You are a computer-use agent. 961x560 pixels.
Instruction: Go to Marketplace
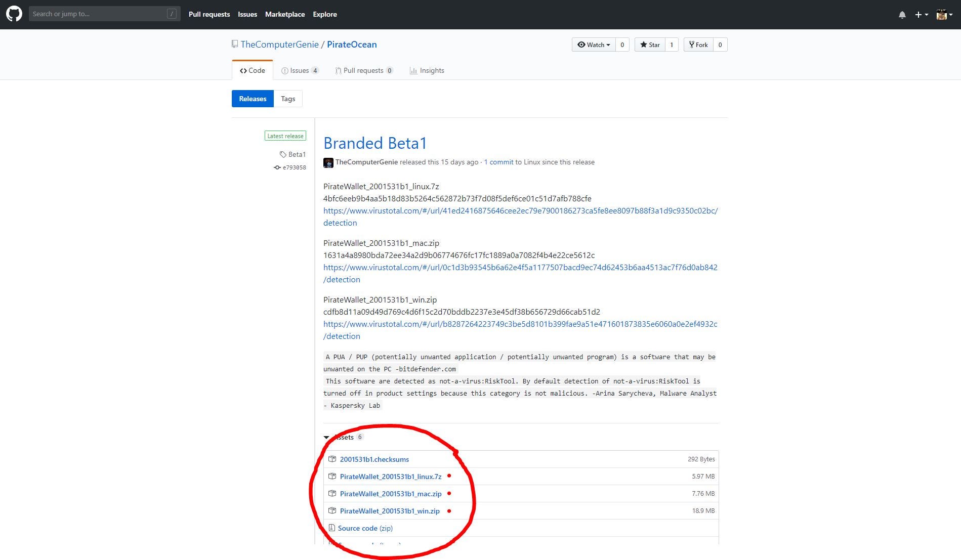click(285, 14)
